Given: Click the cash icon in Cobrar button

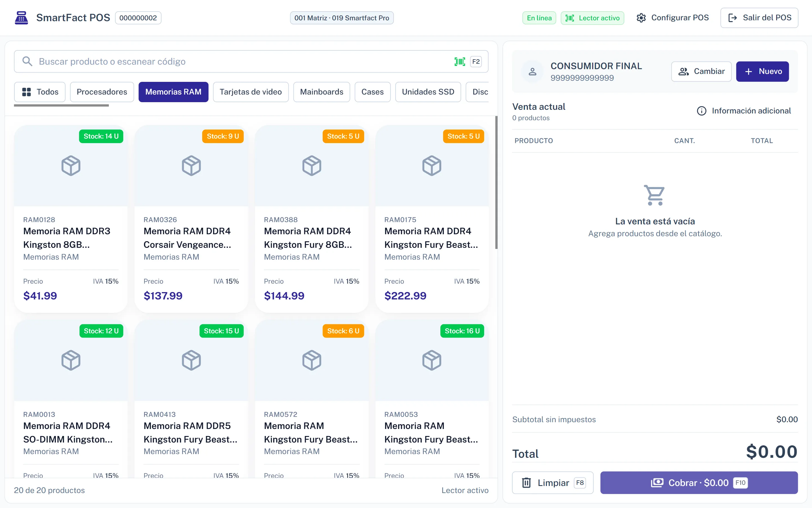Looking at the screenshot, I should coord(657,483).
